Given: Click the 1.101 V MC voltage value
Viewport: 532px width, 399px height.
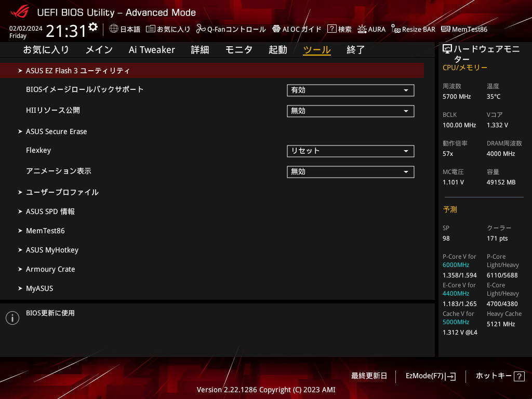Looking at the screenshot, I should 453,182.
